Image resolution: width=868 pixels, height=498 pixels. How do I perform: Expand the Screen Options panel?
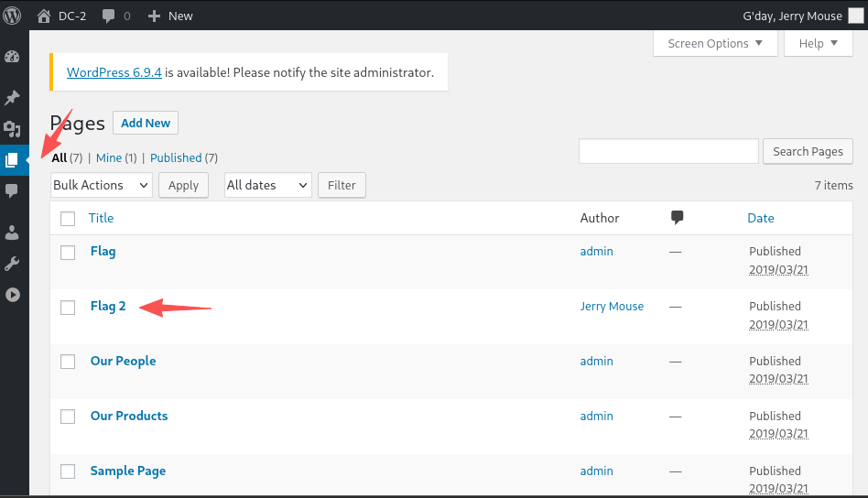(715, 43)
